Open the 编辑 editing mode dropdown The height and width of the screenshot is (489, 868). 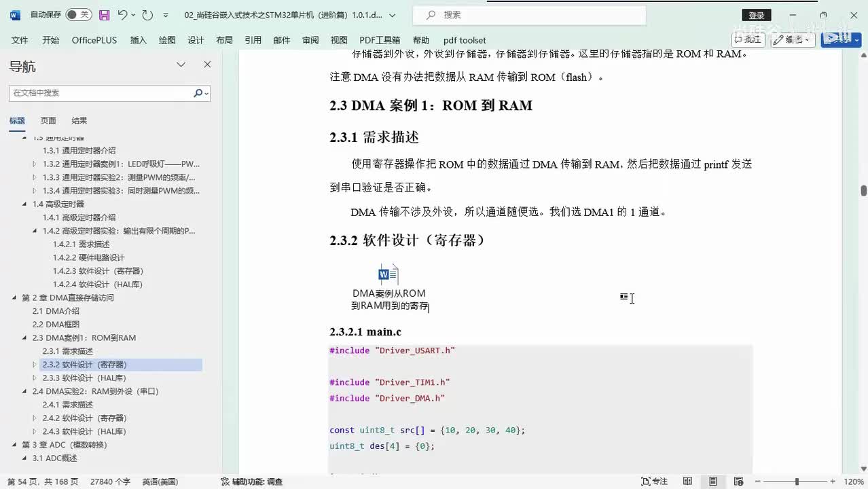coord(793,39)
